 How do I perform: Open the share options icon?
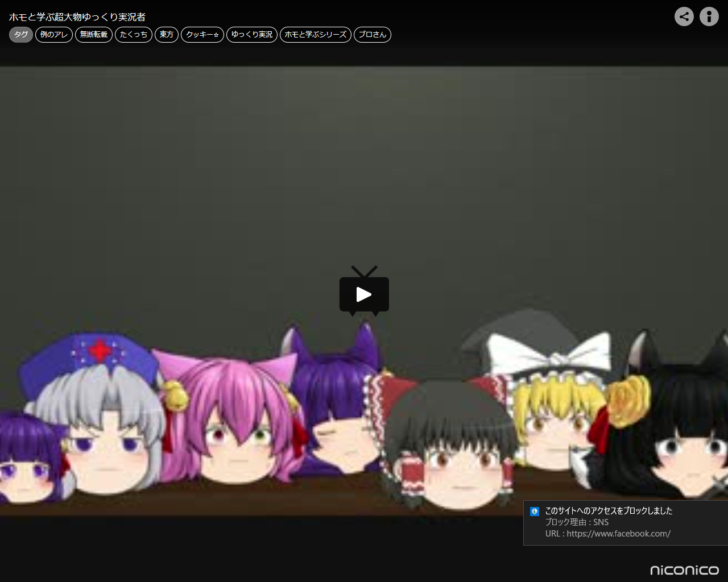684,16
